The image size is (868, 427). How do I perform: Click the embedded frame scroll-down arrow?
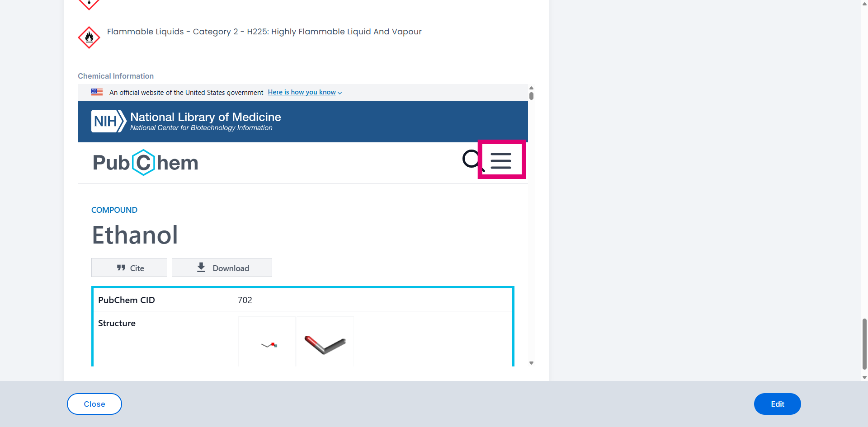coord(532,363)
